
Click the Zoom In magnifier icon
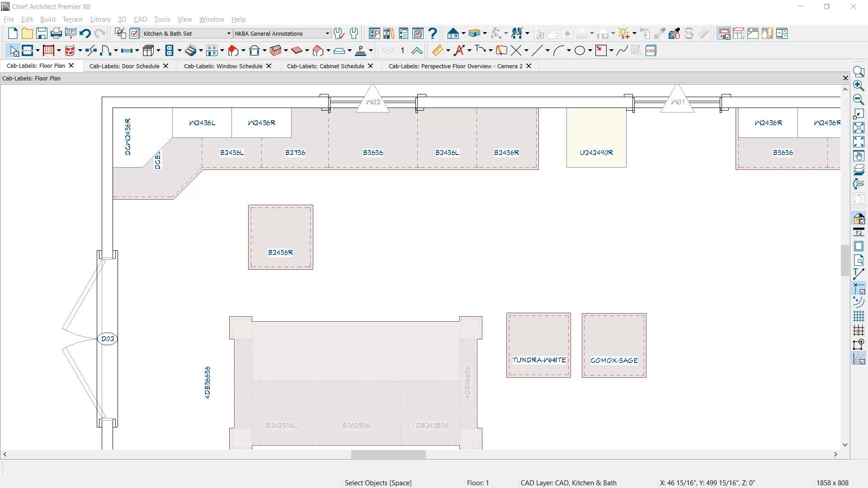click(x=859, y=85)
